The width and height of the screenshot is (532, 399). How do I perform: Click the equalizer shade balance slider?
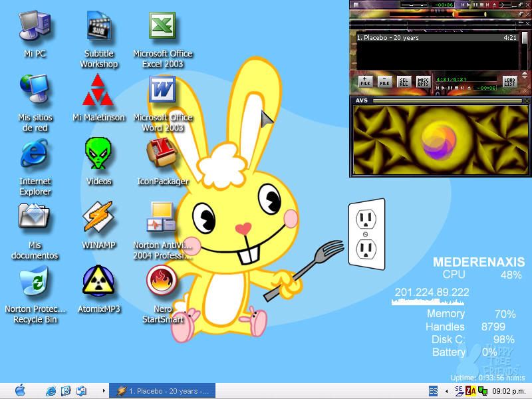pos(473,14)
